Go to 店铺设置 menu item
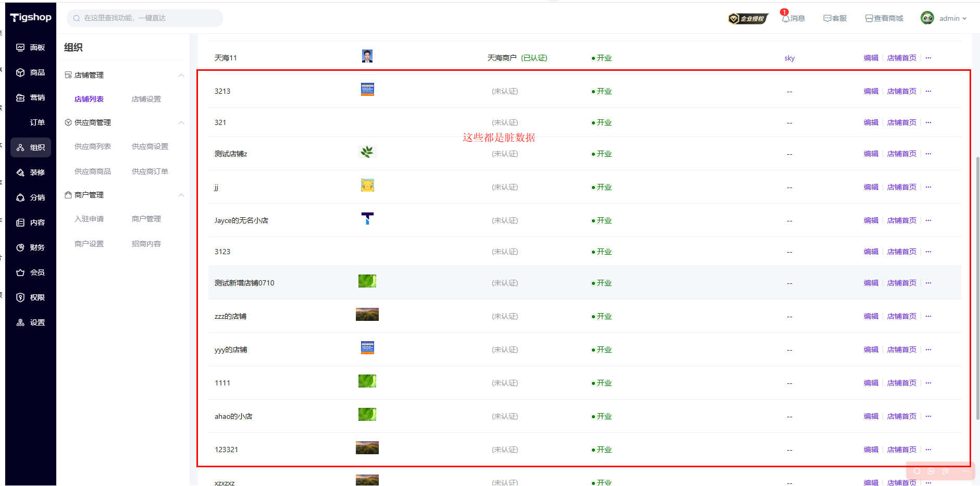 pyautogui.click(x=146, y=99)
